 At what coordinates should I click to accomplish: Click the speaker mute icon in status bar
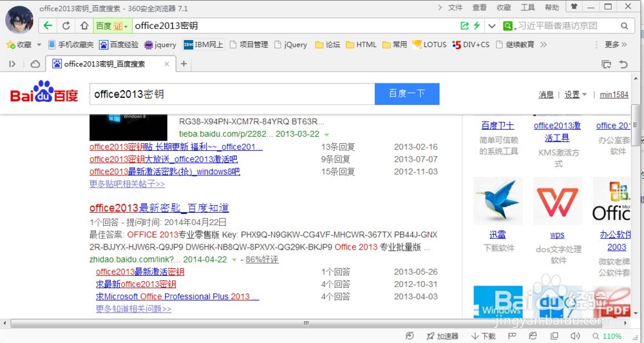tap(575, 336)
